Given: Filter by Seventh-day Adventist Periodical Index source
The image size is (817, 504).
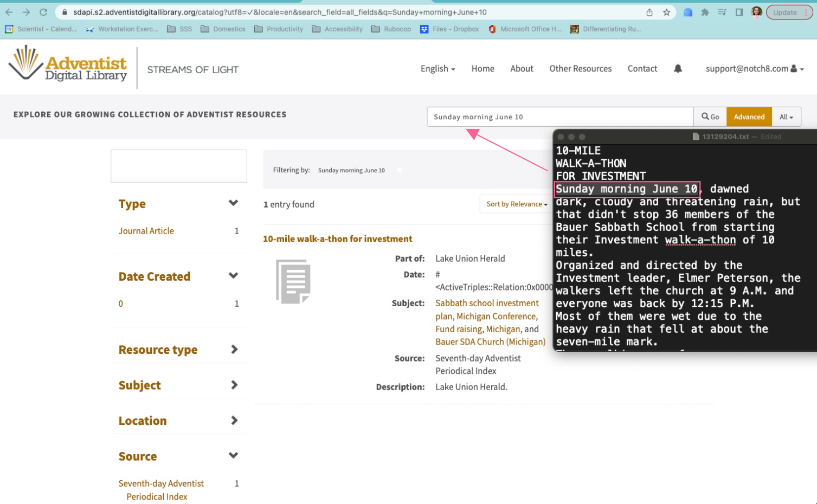Looking at the screenshot, I should tap(161, 490).
